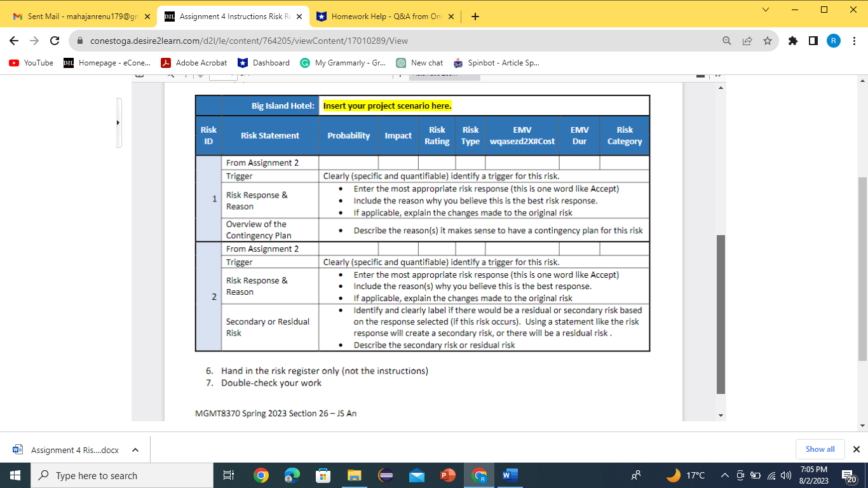Open the New chat bookmark
The width and height of the screenshot is (868, 488).
coord(419,63)
